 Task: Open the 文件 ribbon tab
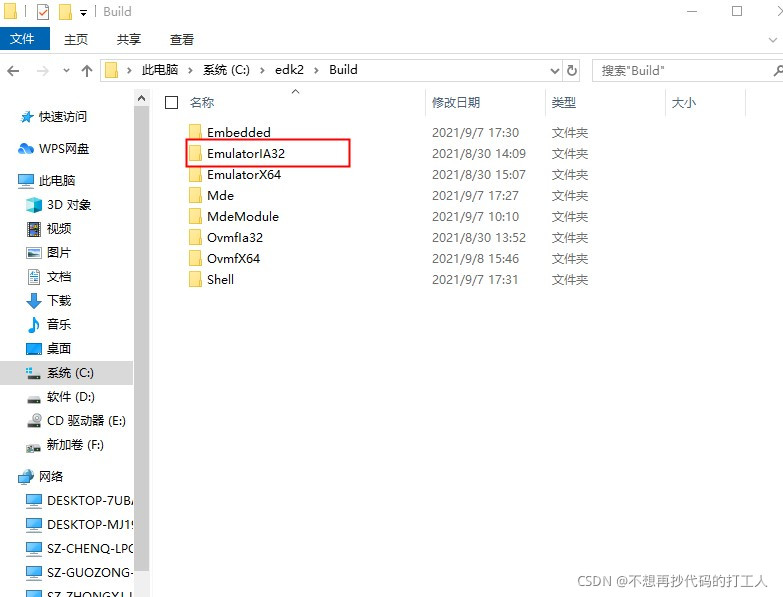pyautogui.click(x=24, y=39)
